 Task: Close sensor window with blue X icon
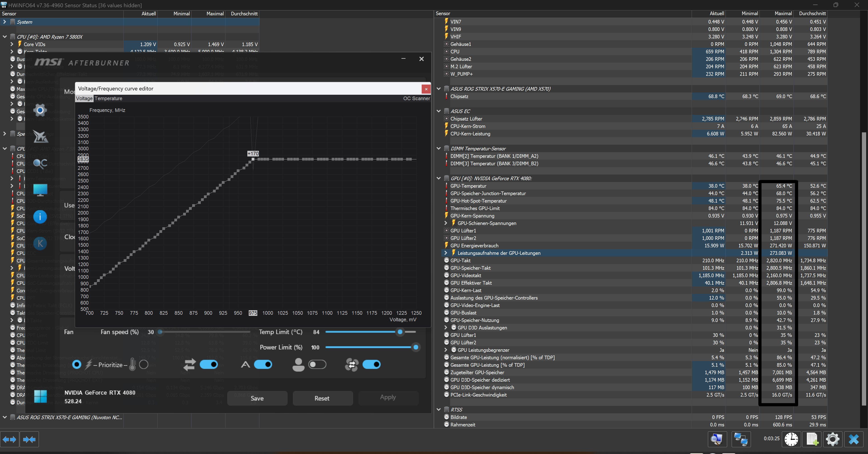[x=854, y=439]
